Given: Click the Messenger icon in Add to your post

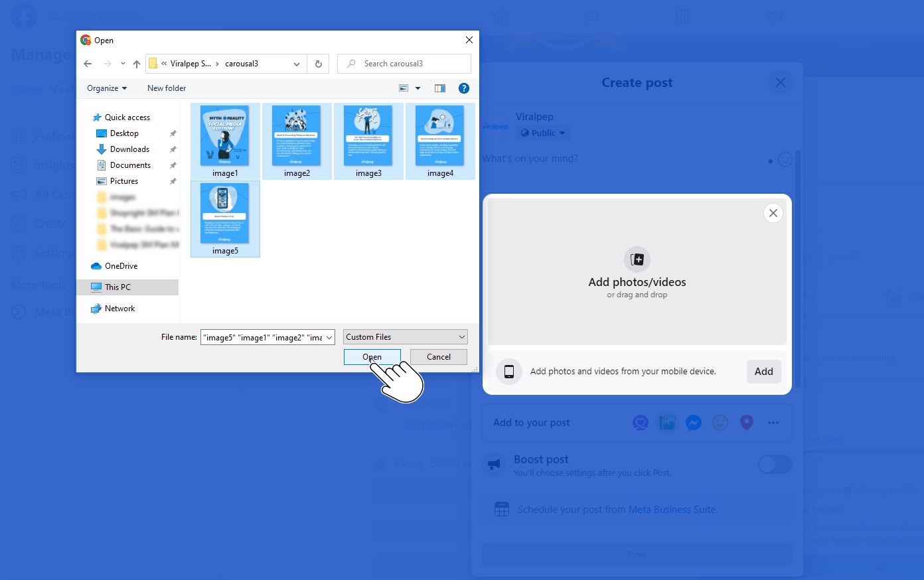Looking at the screenshot, I should pyautogui.click(x=694, y=423).
